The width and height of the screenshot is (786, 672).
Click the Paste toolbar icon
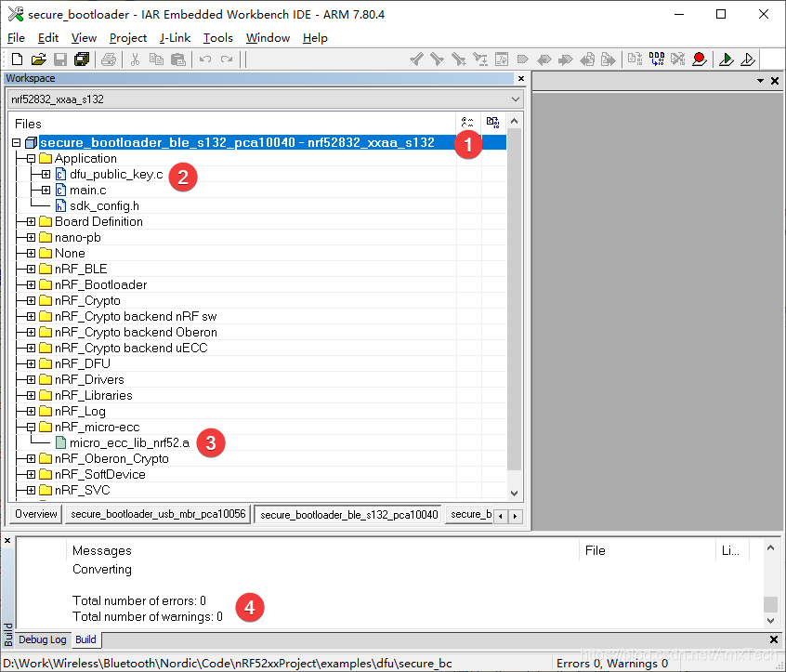178,59
